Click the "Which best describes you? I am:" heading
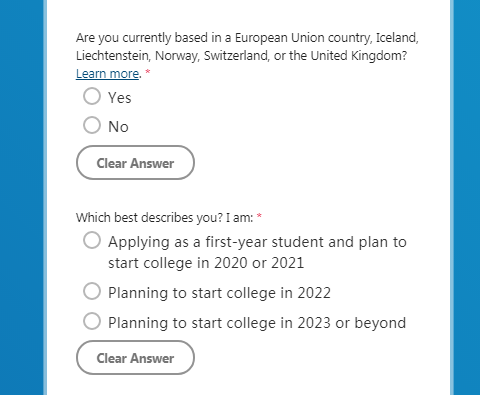Viewport: 480px width, 395px height. coord(165,218)
